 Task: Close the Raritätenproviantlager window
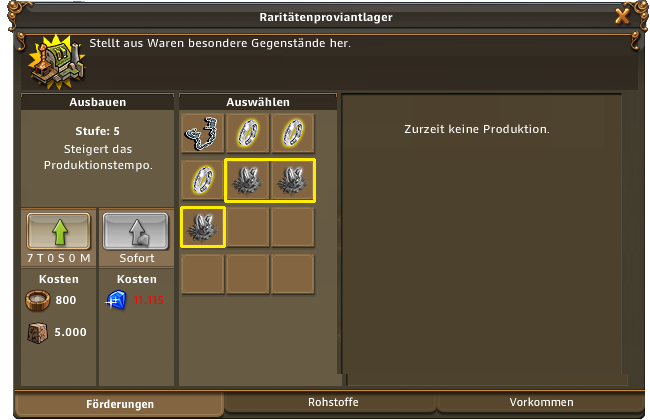pyautogui.click(x=622, y=16)
